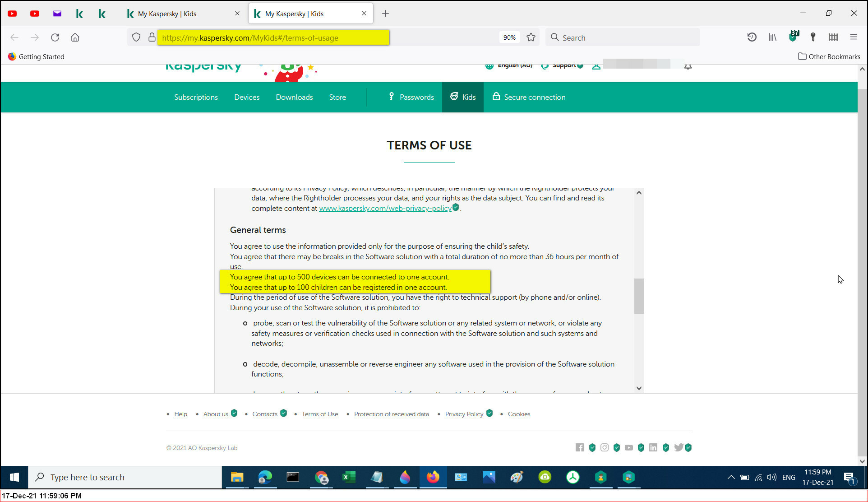This screenshot has width=868, height=502.
Task: Click the Cookies footer link
Action: pos(519,414)
